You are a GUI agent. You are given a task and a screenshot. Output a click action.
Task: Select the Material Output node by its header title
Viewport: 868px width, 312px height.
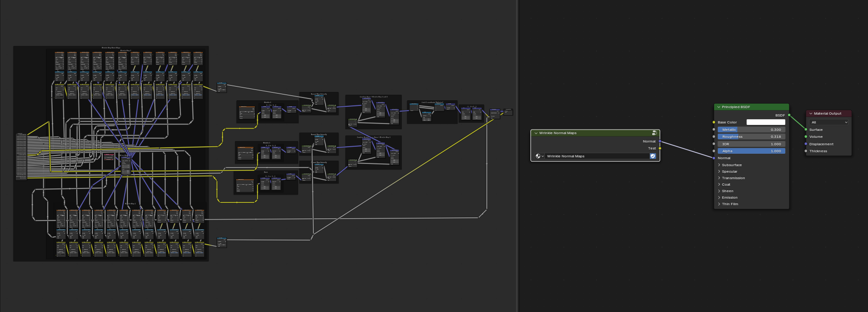(828, 114)
